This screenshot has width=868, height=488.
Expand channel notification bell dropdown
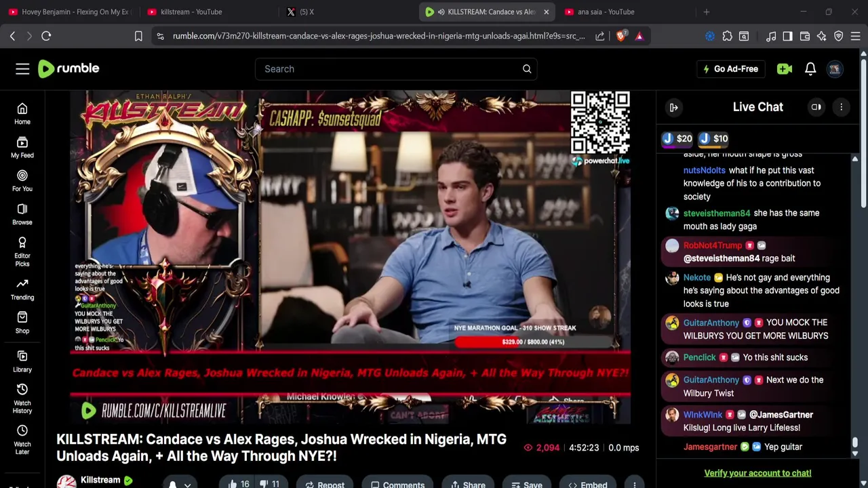pos(180,483)
